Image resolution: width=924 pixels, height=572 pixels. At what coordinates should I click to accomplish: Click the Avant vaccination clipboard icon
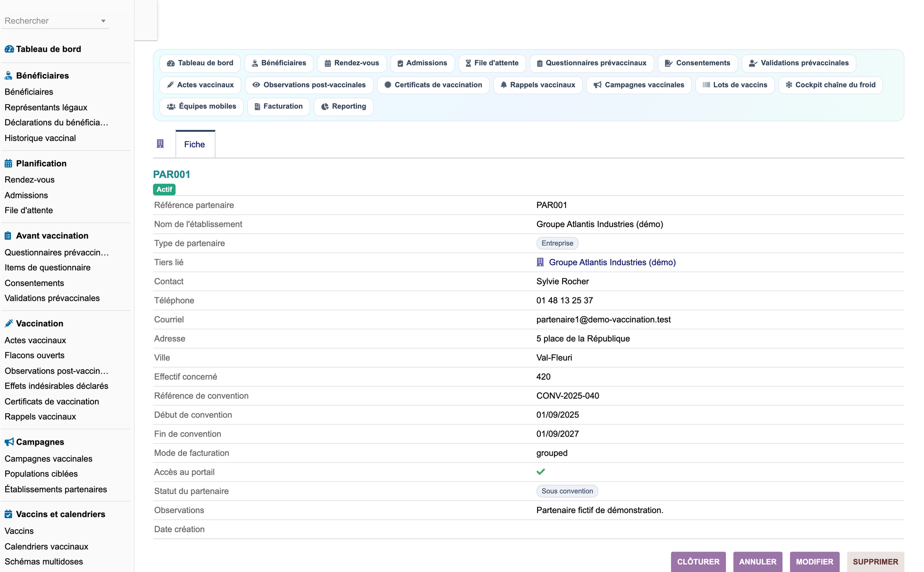[x=8, y=236]
